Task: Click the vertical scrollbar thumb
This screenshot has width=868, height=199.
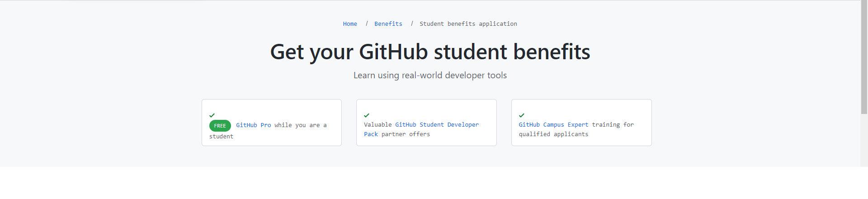Action: pos(864,57)
